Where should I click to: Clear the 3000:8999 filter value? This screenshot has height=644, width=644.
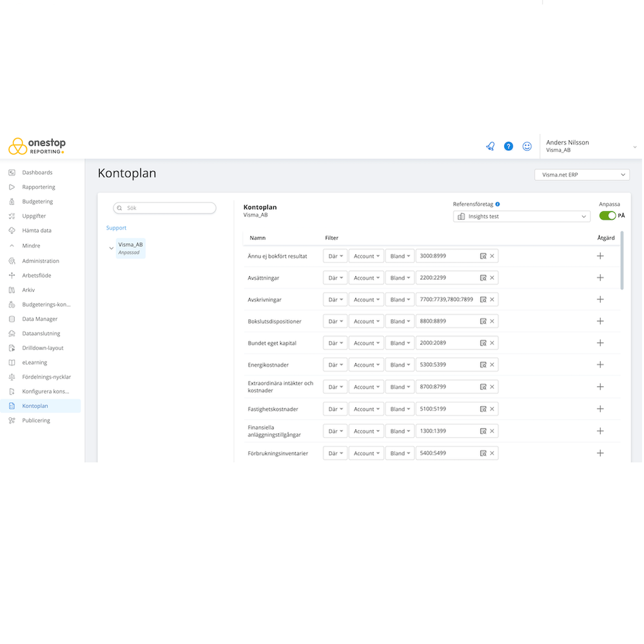pos(492,256)
